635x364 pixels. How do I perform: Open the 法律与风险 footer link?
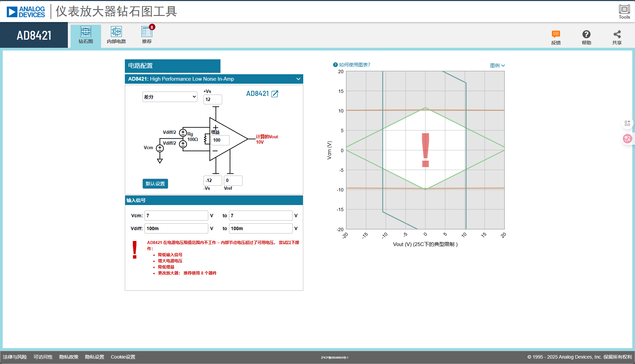pos(15,357)
